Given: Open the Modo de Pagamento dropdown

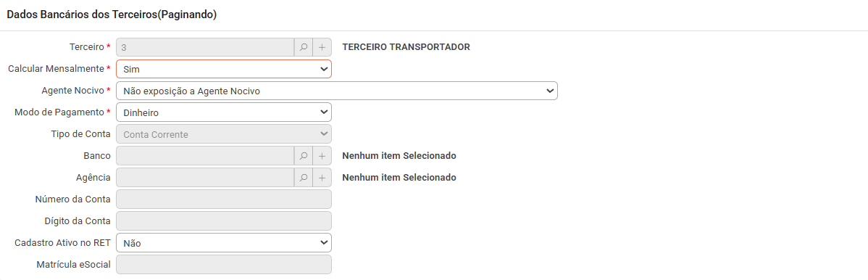Looking at the screenshot, I should point(224,112).
